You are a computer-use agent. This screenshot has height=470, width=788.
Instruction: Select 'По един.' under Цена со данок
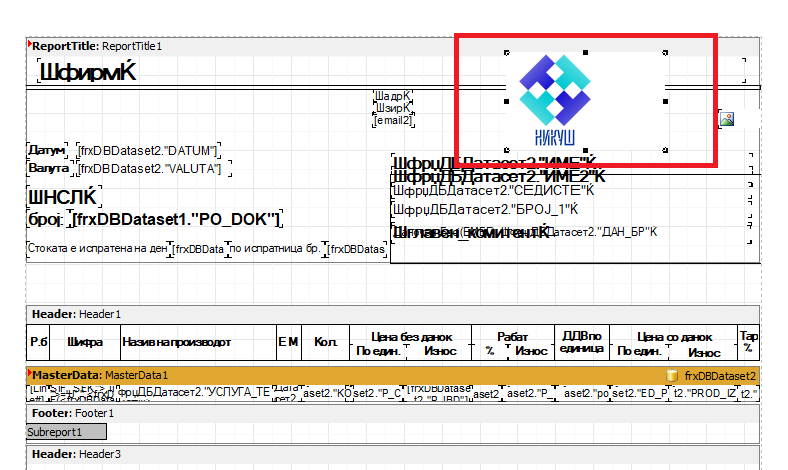click(x=639, y=352)
